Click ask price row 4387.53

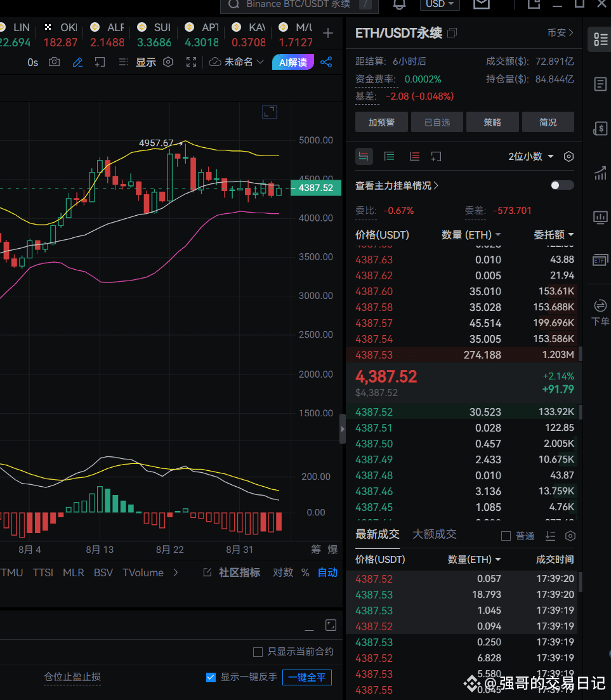463,355
